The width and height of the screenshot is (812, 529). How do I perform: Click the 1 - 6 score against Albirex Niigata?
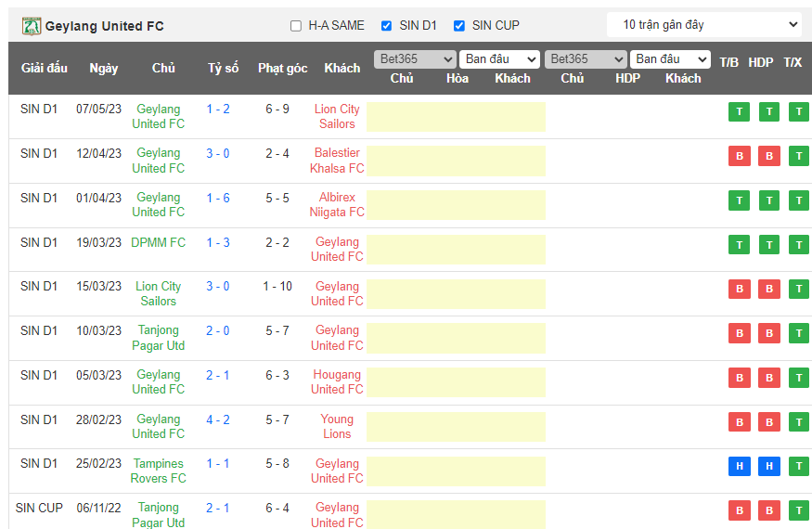pyautogui.click(x=218, y=198)
